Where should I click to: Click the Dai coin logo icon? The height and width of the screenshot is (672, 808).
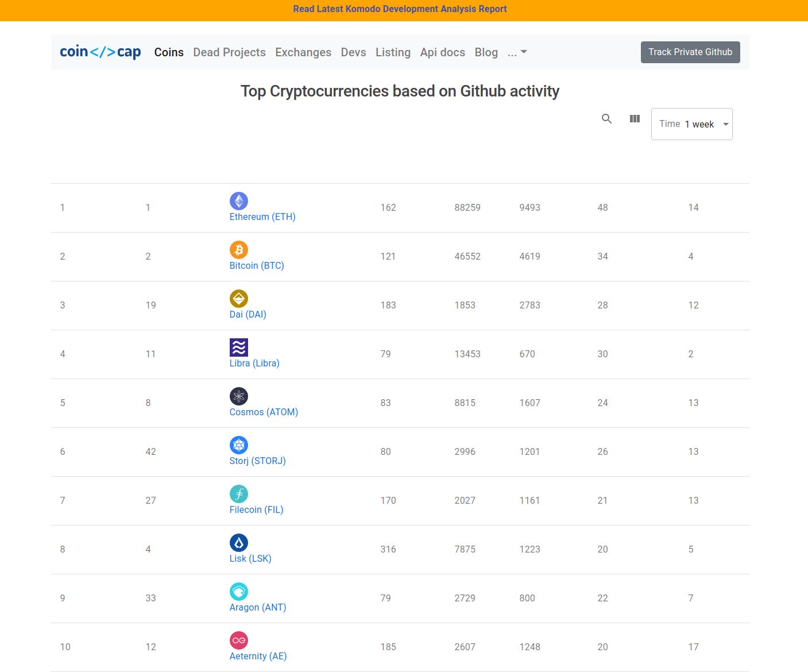click(239, 299)
